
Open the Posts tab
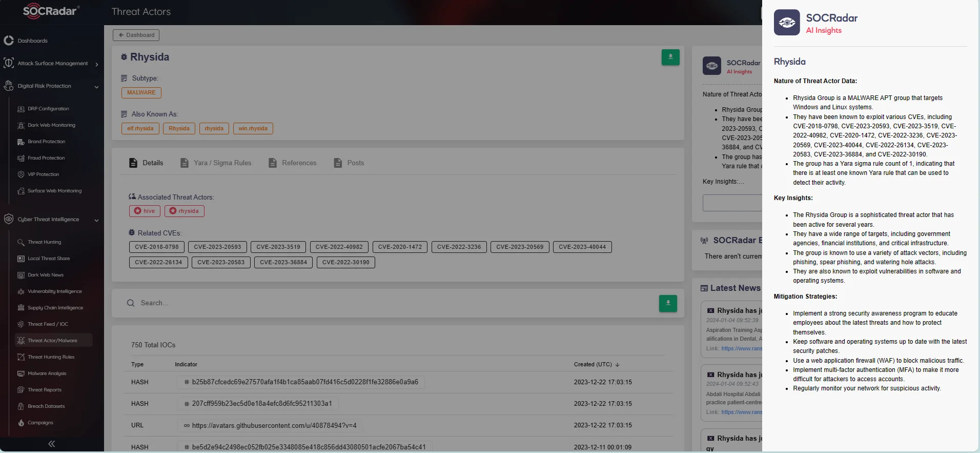[349, 163]
